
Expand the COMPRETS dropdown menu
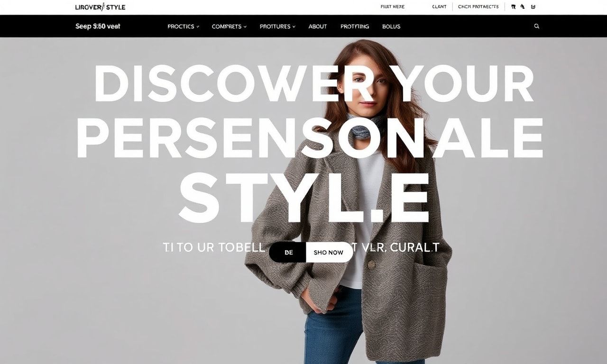pyautogui.click(x=229, y=27)
